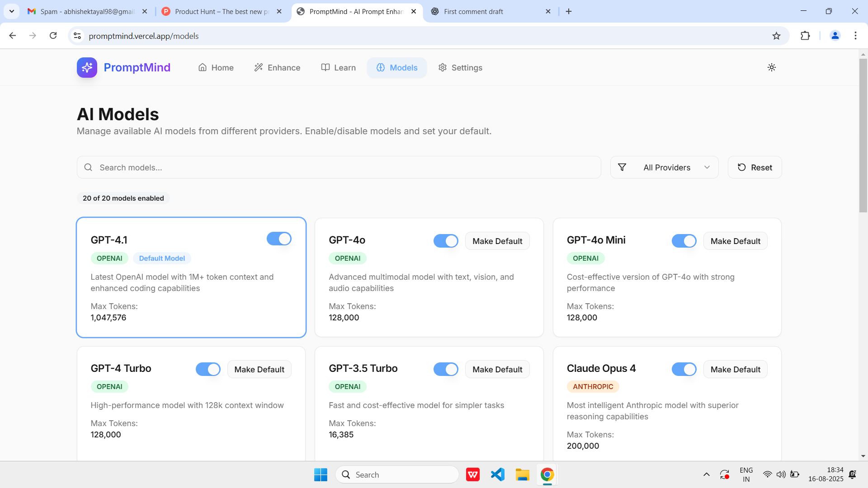This screenshot has width=868, height=488.
Task: Go back to the previous page
Action: 13,36
